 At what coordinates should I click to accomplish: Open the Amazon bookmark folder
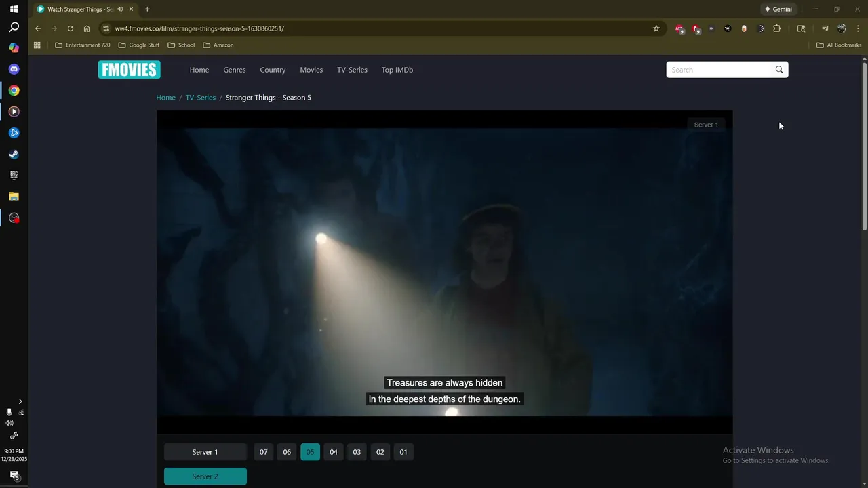click(x=218, y=45)
